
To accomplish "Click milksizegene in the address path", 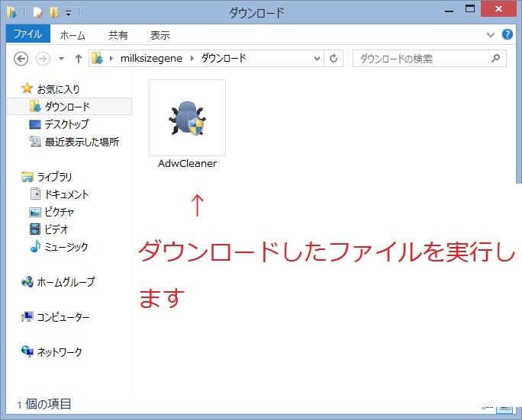I will click(151, 59).
